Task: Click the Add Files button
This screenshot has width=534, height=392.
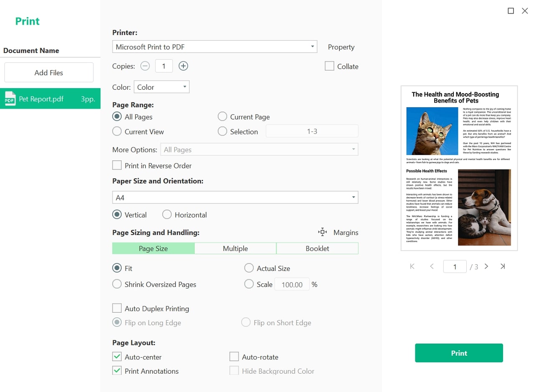Action: pyautogui.click(x=49, y=73)
